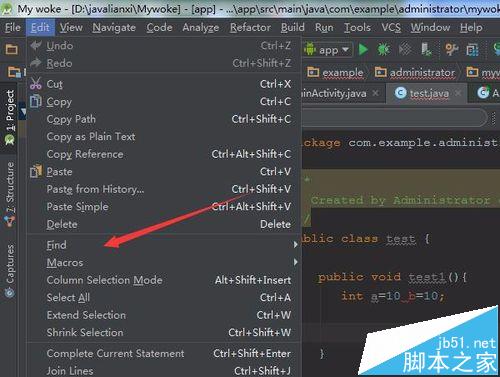Screen dimensions: 500x377
Task: Click the open folder toolbar icon
Action: (x=11, y=50)
